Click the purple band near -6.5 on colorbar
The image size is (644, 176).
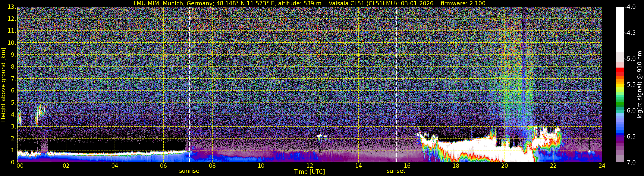(620, 139)
